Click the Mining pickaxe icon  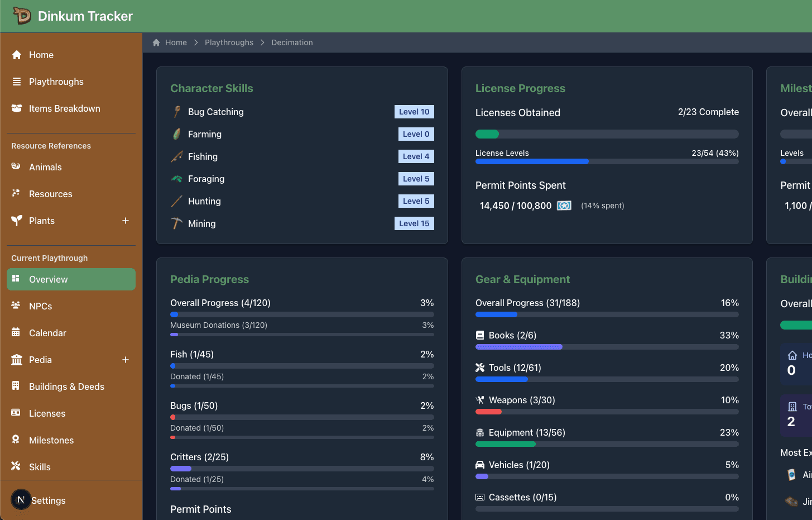point(177,223)
